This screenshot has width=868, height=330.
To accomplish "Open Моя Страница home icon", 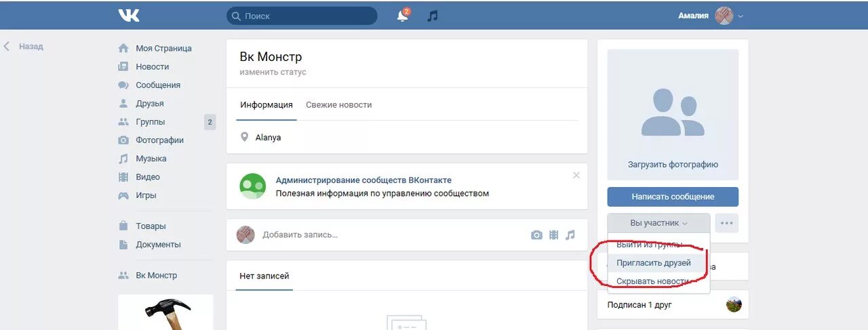I will 123,48.
